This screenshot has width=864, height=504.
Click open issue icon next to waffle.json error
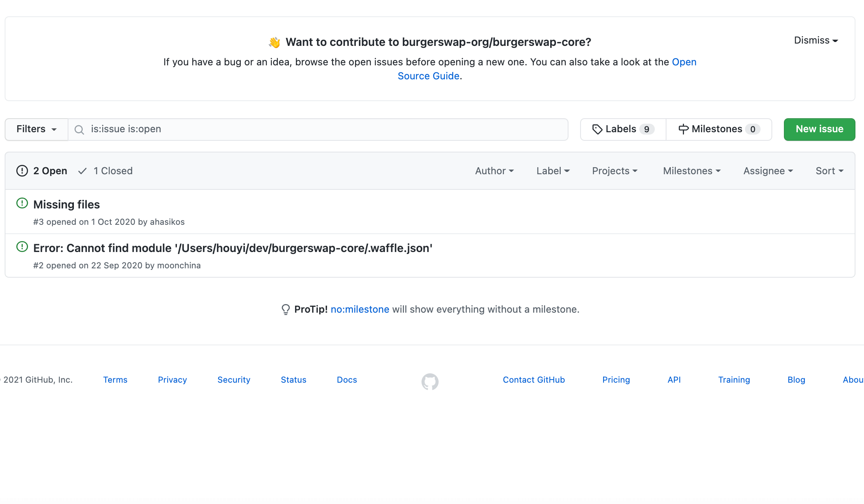22,247
